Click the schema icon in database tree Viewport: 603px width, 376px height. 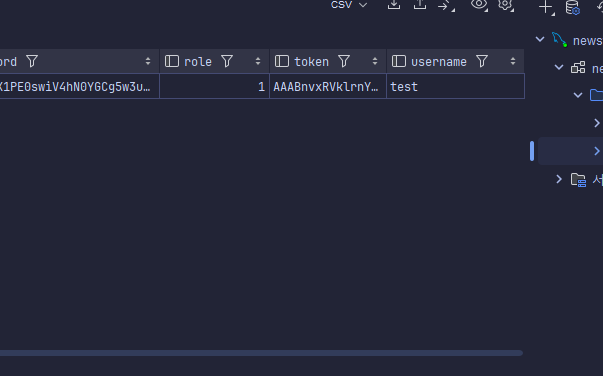pos(578,68)
